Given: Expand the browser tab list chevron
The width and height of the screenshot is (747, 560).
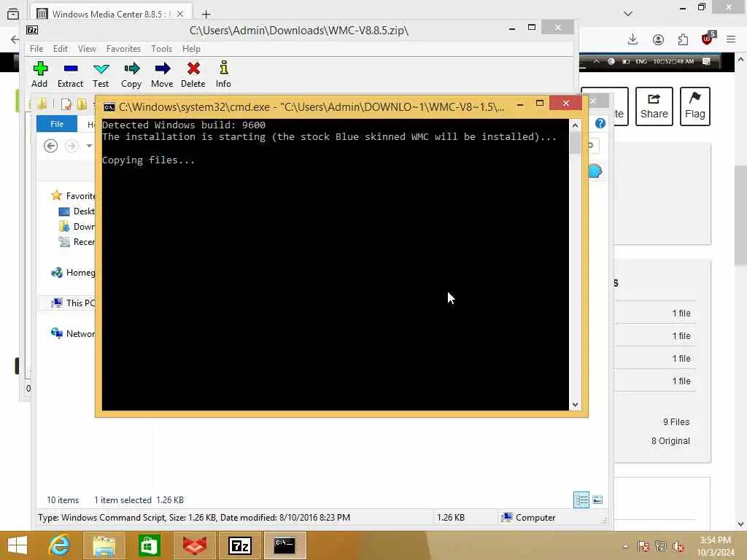Looking at the screenshot, I should click(628, 13).
